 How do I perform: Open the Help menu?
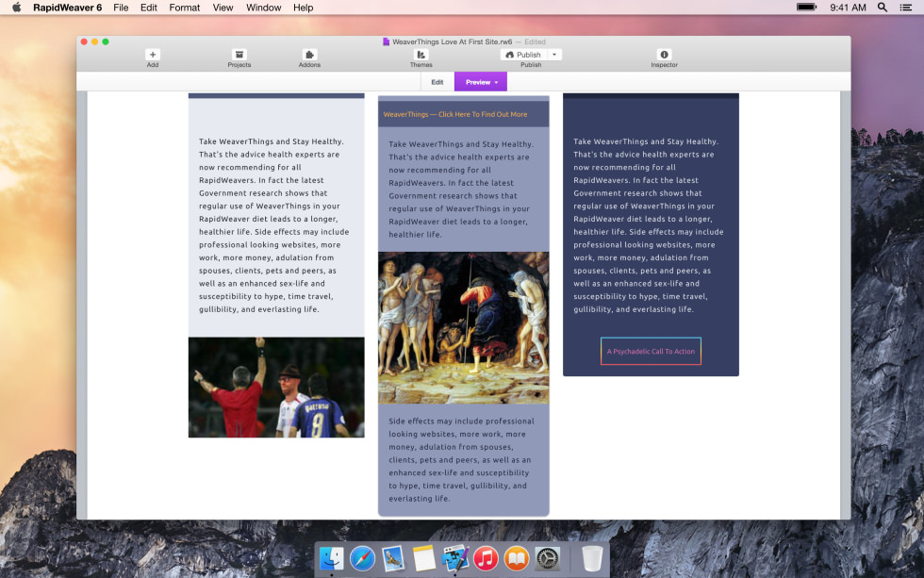click(x=303, y=8)
